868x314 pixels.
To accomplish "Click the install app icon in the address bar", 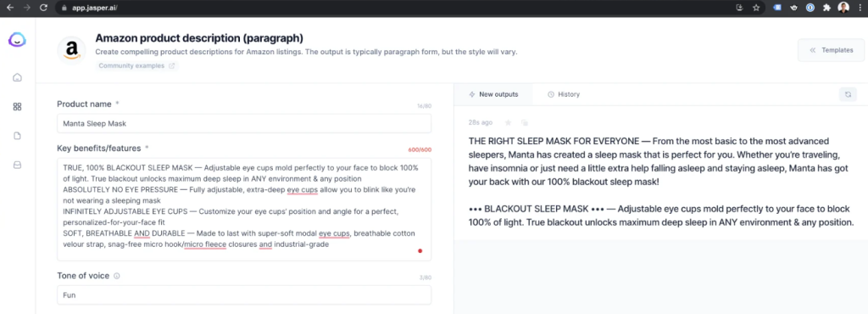I will tap(739, 8).
